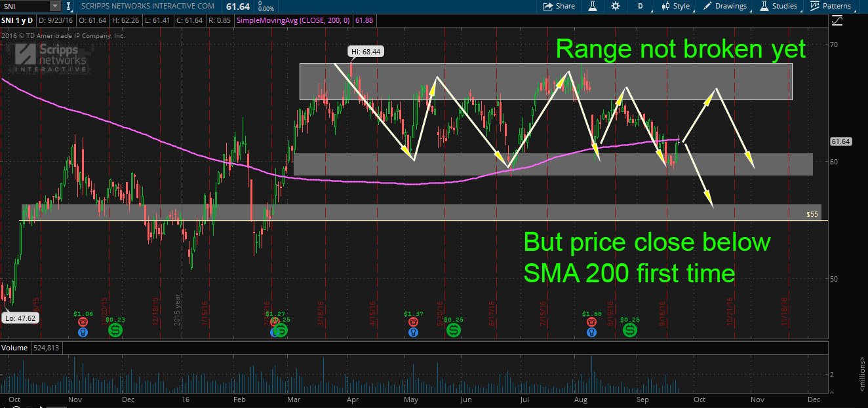Viewport: 868px width, 408px height.
Task: Click the $1.06 earnings phone icon
Action: [x=83, y=322]
